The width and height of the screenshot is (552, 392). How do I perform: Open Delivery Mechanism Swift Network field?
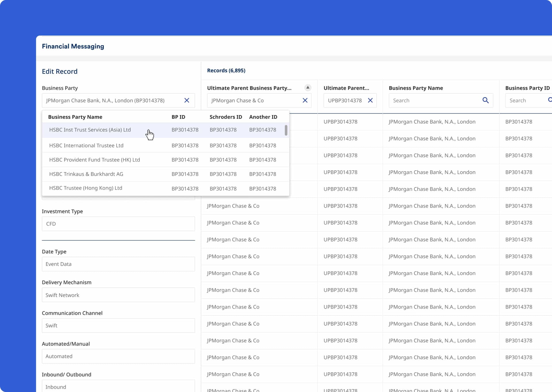118,295
